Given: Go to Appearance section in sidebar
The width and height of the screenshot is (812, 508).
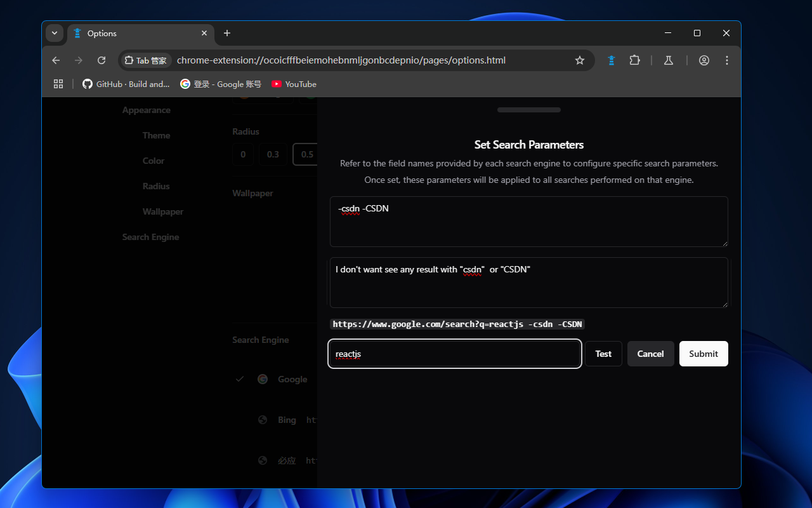Looking at the screenshot, I should tap(147, 110).
